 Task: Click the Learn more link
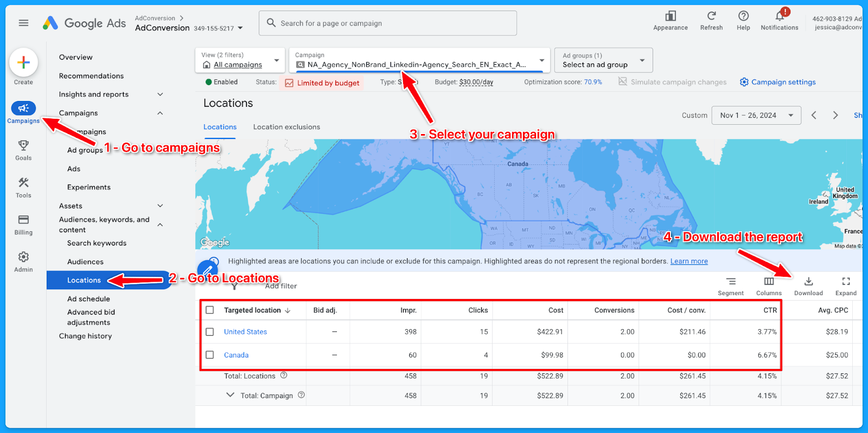689,261
